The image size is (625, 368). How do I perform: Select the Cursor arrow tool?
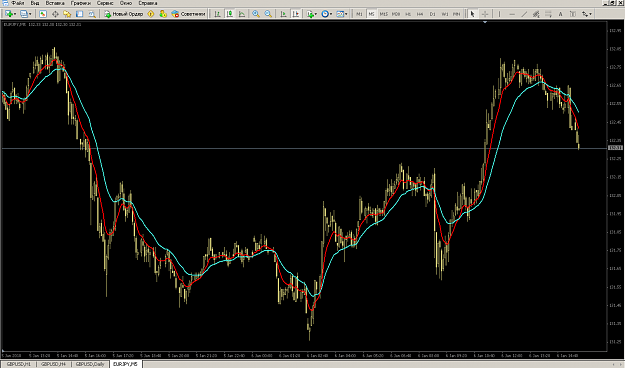(x=472, y=14)
